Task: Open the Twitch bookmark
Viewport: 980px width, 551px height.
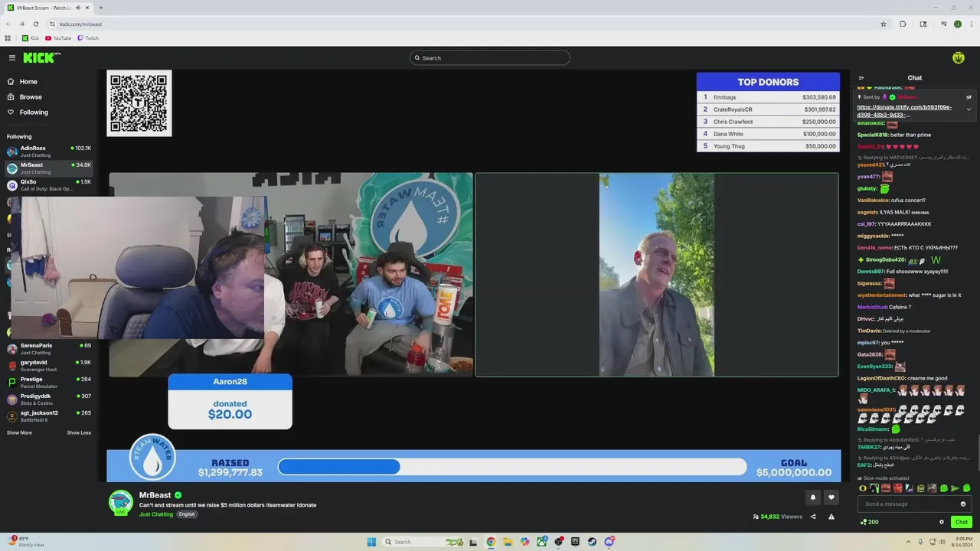Action: click(x=88, y=38)
